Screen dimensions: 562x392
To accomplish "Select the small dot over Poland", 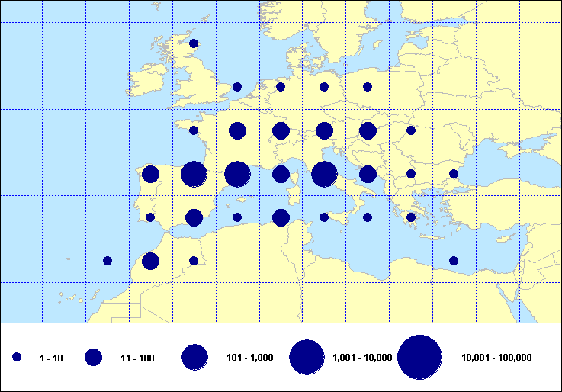I will pyautogui.click(x=368, y=87).
